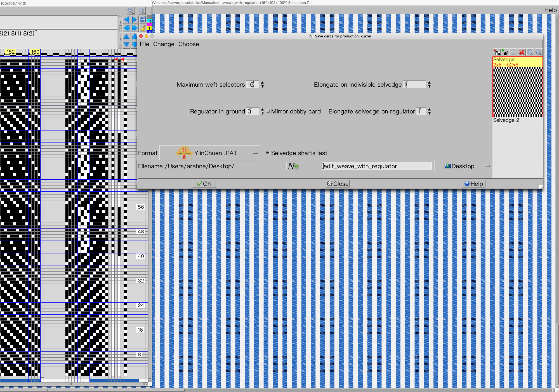Click row number 8 in weave editor

tap(139, 355)
